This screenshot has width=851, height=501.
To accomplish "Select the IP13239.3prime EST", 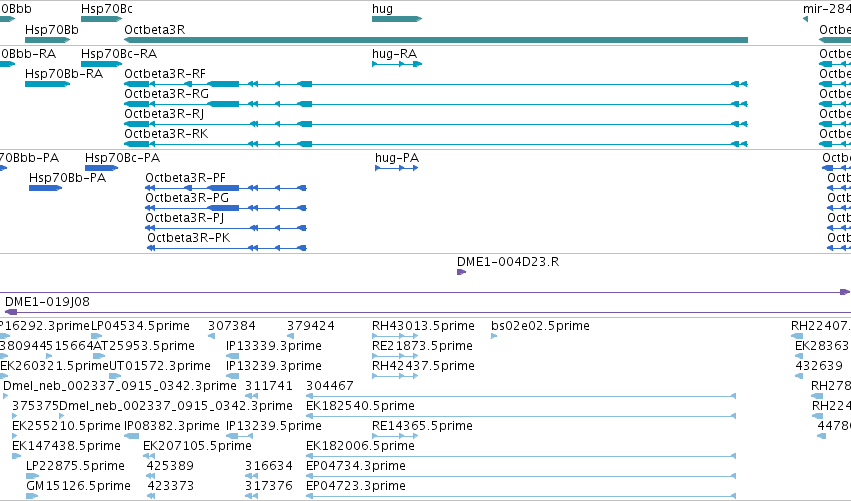I will click(232, 376).
